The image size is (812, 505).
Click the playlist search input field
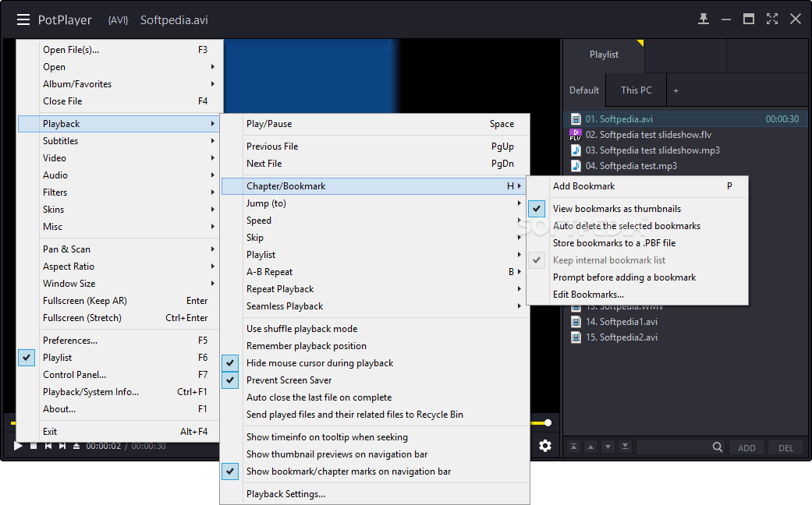(x=673, y=447)
